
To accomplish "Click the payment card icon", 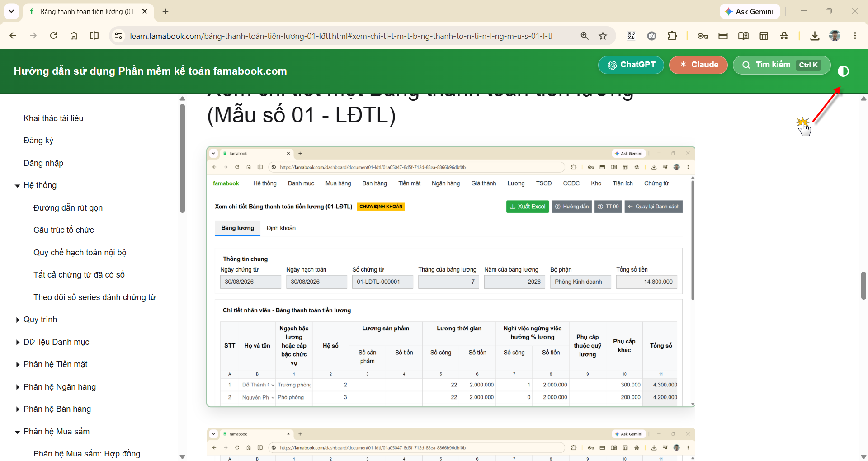I will pos(723,36).
